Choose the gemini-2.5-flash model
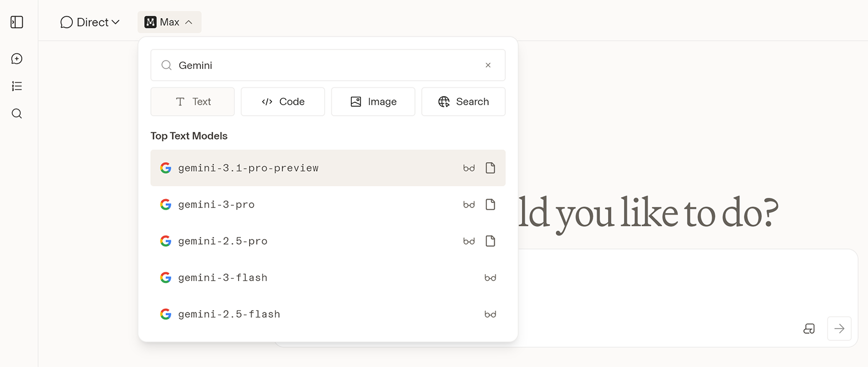 229,314
